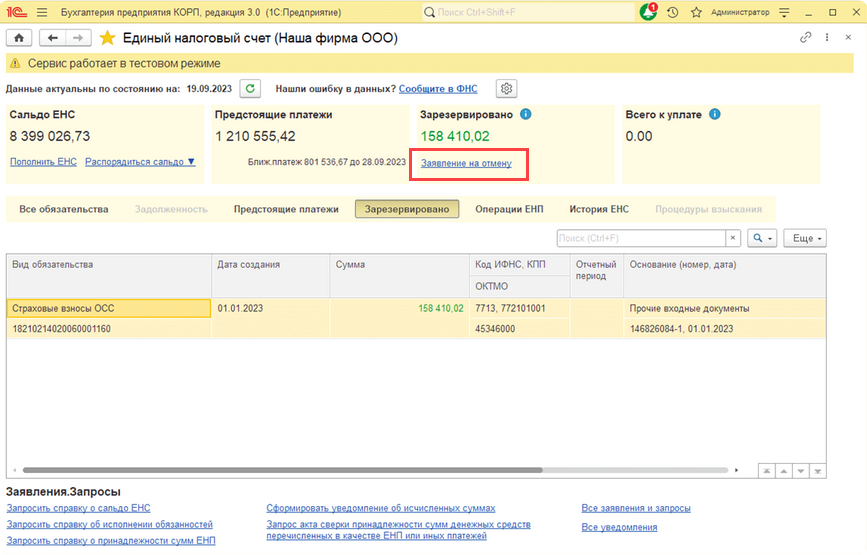Screen dimensions: 867x555
Task: Sort by Дата создания column header
Action: click(x=270, y=275)
